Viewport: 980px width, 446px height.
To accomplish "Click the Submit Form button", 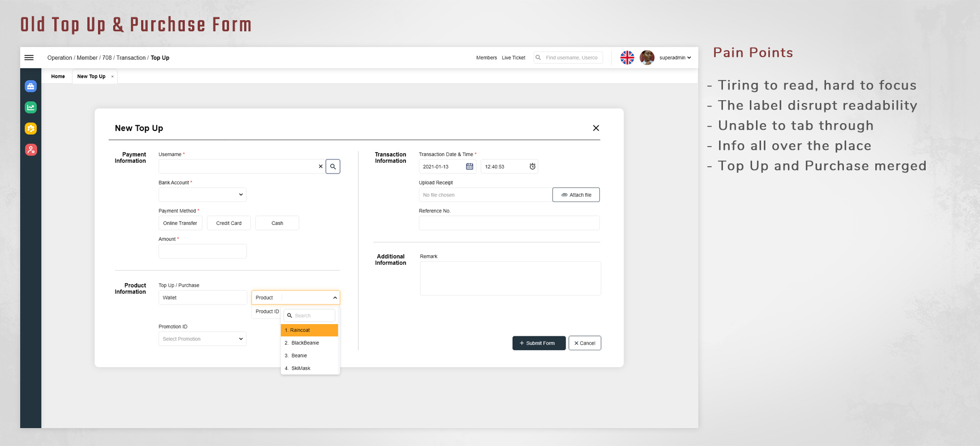I will coord(539,343).
